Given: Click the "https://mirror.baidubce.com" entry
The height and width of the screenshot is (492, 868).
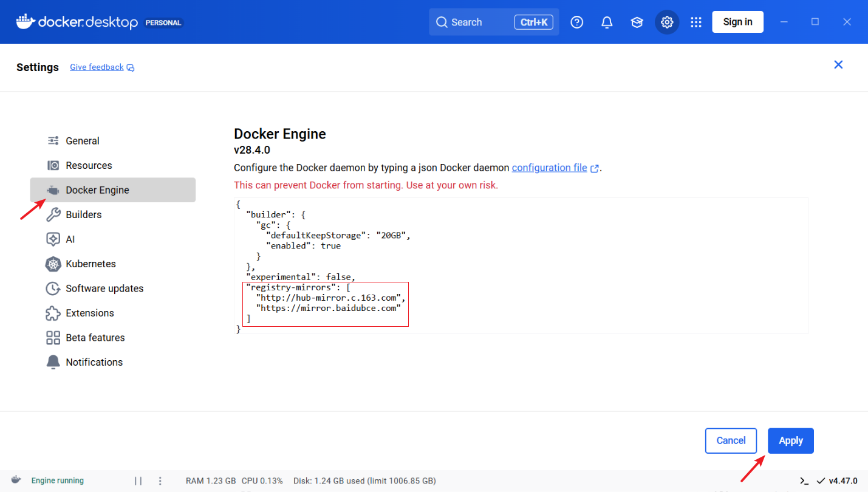Looking at the screenshot, I should point(329,308).
